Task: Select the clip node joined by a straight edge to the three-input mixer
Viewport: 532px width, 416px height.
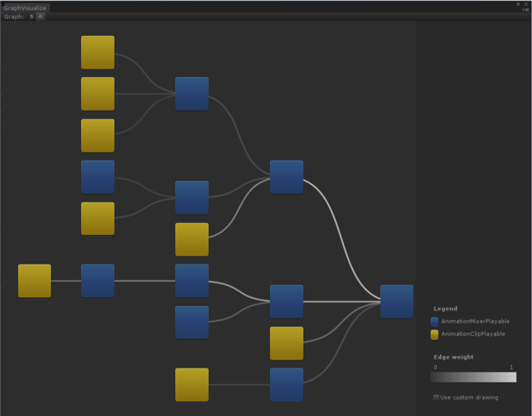Action: click(97, 93)
